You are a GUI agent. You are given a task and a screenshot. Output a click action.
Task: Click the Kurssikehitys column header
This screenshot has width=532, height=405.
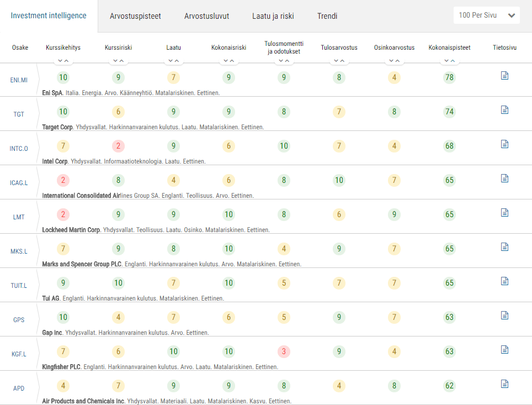63,48
